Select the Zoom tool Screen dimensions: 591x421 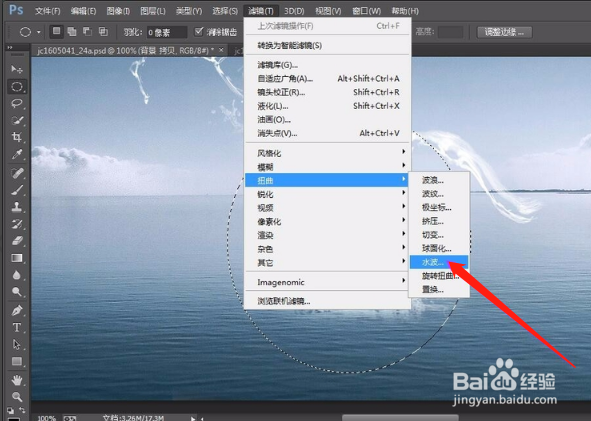coord(17,397)
